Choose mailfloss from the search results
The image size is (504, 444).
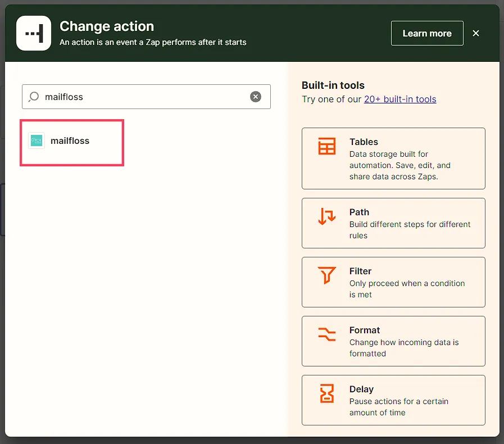click(x=72, y=142)
